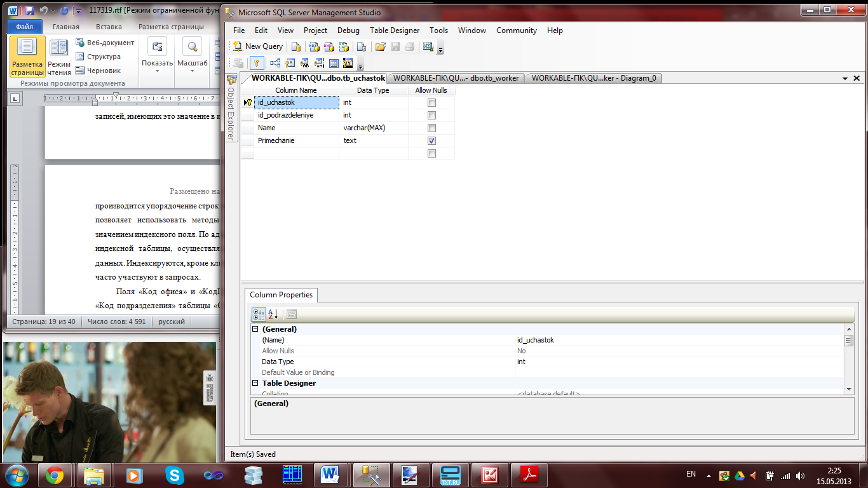This screenshot has width=868, height=488.
Task: Click word count in Word status bar
Action: coord(117,322)
